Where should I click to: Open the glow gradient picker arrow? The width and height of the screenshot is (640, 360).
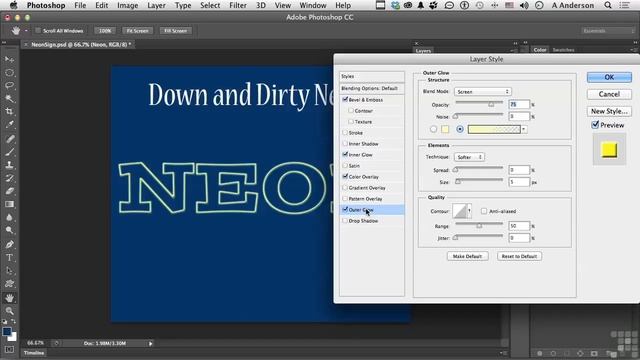coord(524,129)
